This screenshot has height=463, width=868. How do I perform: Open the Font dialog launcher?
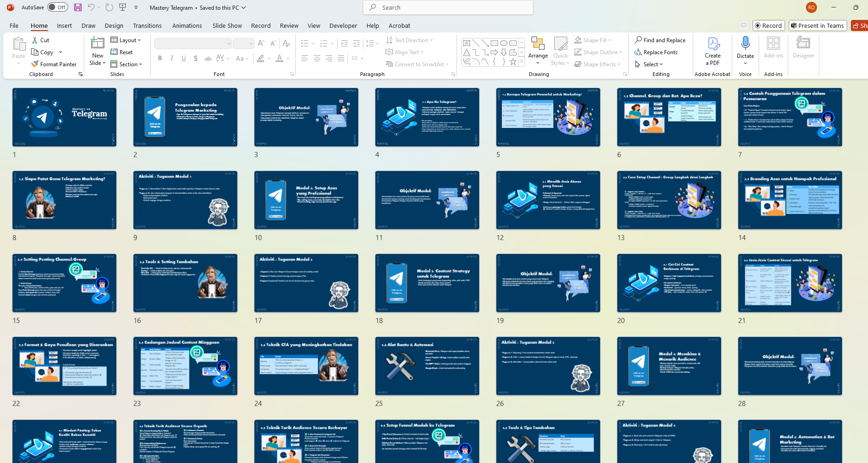(292, 74)
